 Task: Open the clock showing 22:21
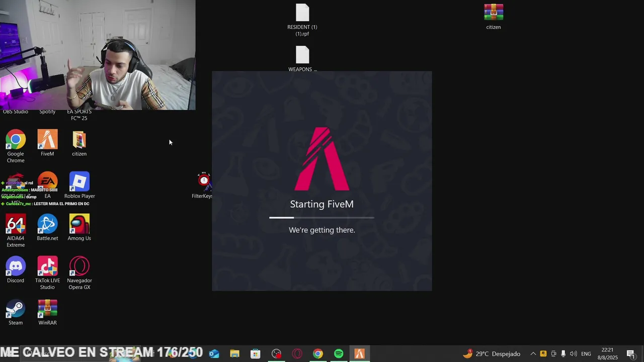click(608, 354)
